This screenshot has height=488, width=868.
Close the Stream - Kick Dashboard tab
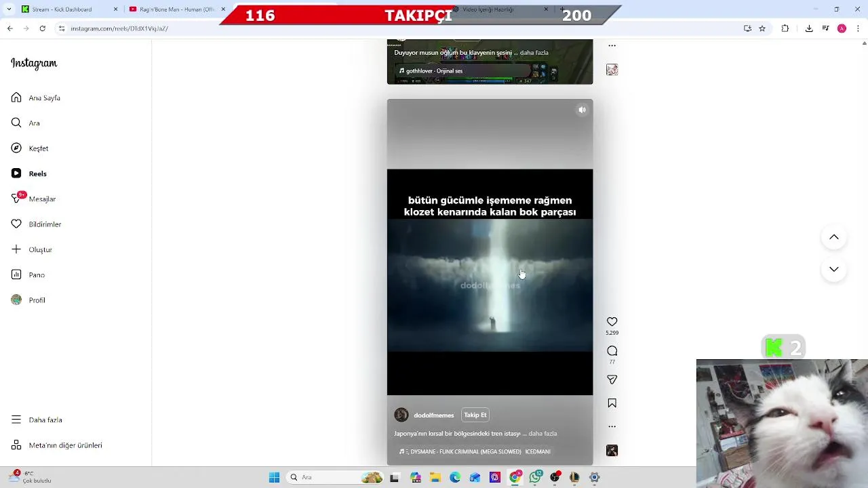pyautogui.click(x=115, y=9)
